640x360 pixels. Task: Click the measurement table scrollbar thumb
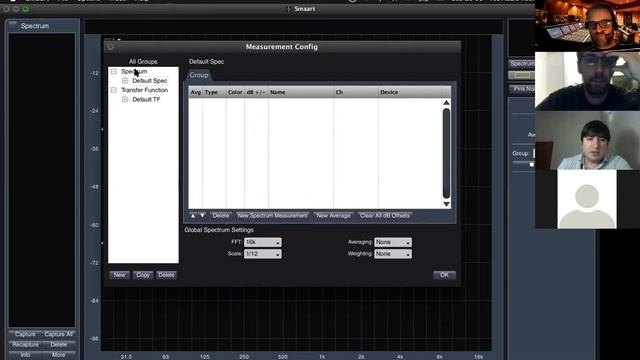click(x=447, y=153)
